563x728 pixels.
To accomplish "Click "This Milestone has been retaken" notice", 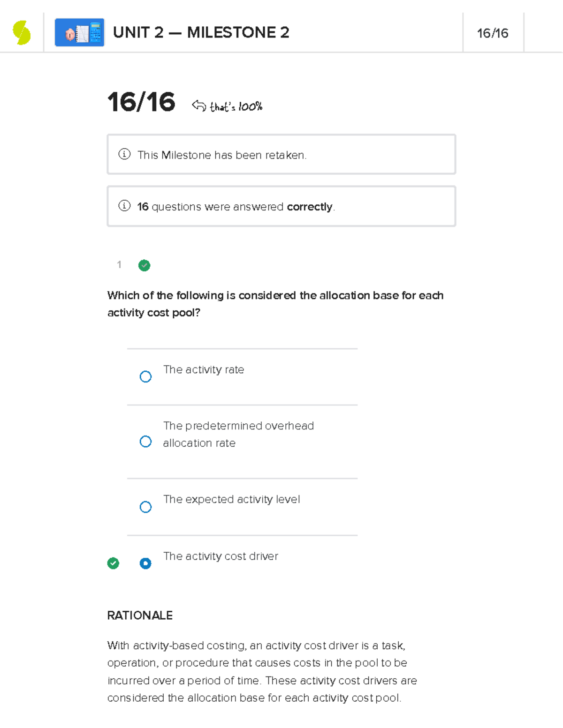I will 222,155.
